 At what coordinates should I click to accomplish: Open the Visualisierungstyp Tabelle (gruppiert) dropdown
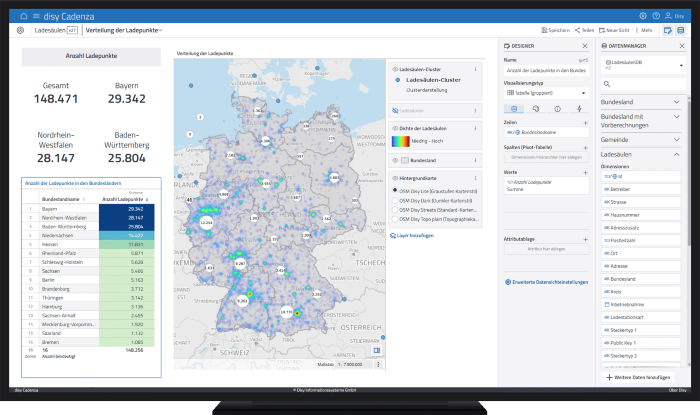click(546, 93)
